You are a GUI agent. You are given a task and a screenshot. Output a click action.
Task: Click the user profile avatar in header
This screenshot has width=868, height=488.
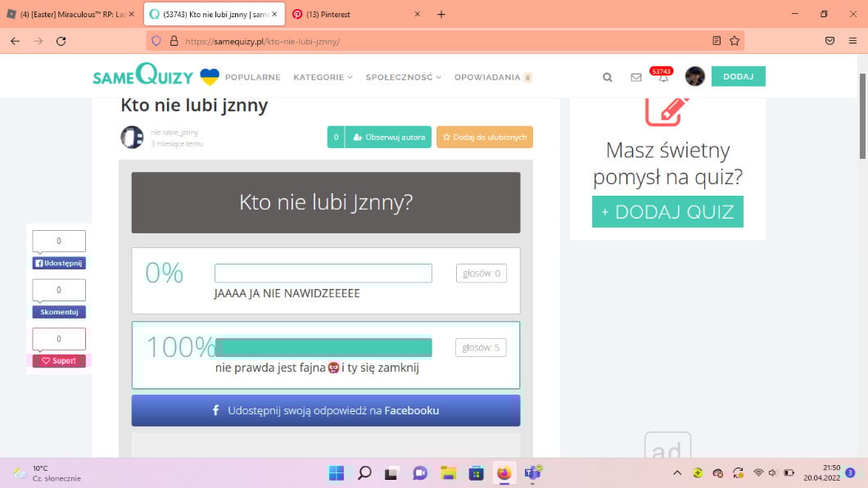point(694,77)
